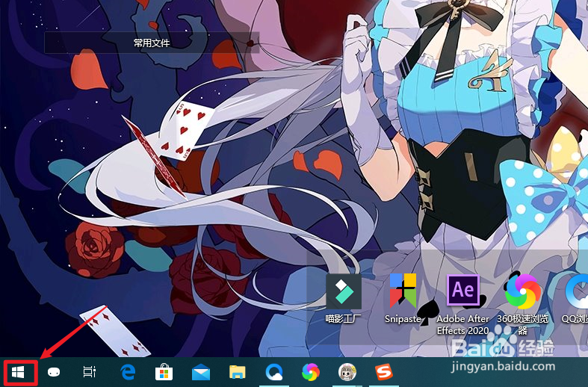This screenshot has height=387, width=588.
Task: Select Adobe After Effects 2020 shortcut
Action: coord(462,304)
